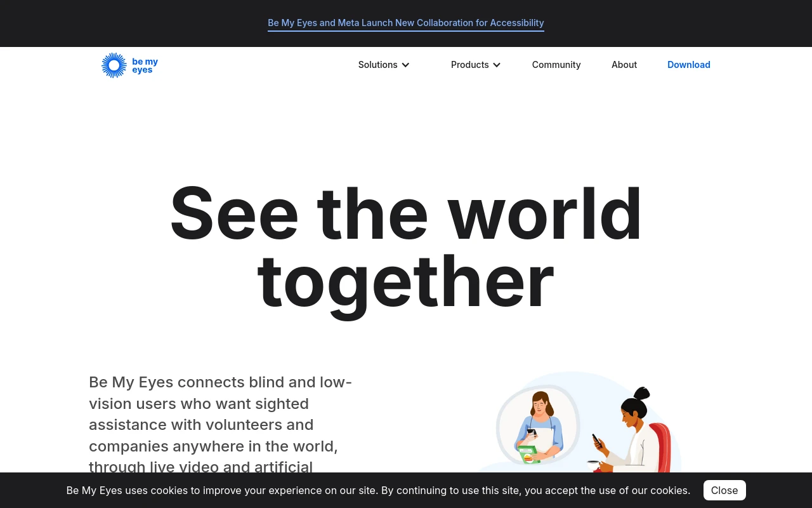Click the Be My Eyes sunburst logo icon

[114, 65]
